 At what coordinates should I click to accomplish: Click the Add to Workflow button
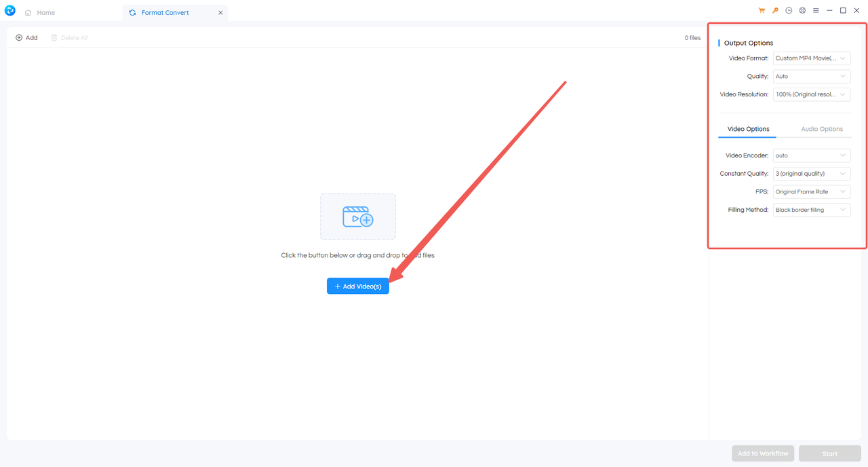point(763,453)
